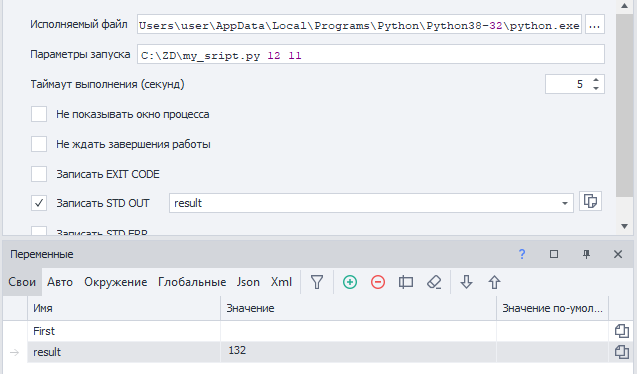Screen dimensions: 637x374
Task: Remove variable using red minus icon
Action: [x=378, y=282]
